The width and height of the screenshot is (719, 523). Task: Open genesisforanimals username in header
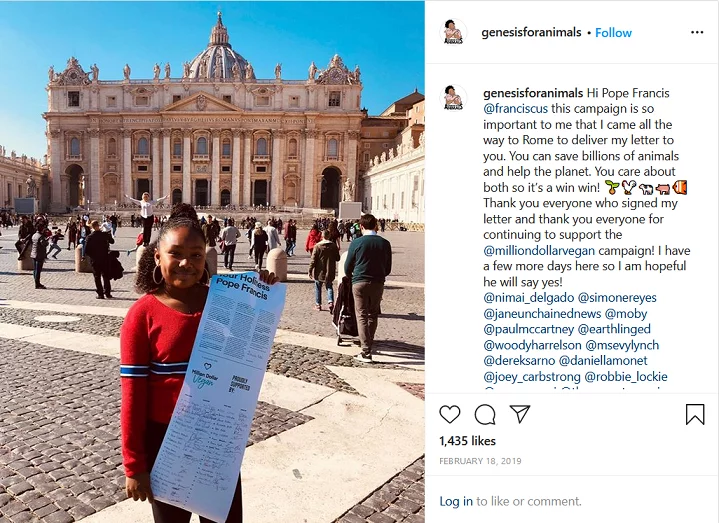[x=531, y=32]
